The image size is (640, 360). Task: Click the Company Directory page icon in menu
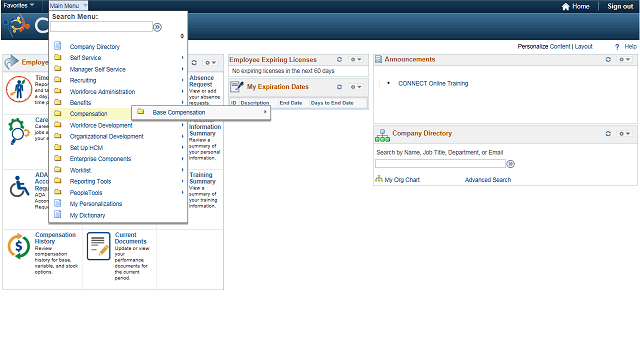click(58, 46)
